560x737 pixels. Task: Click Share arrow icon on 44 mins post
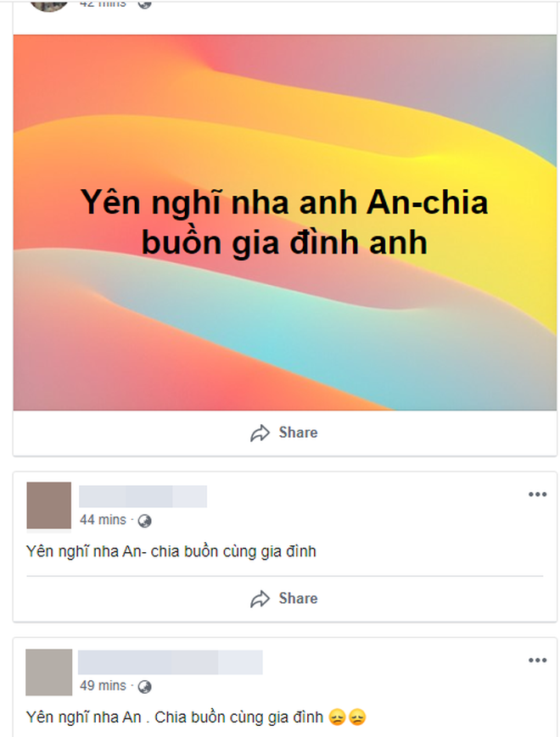[x=260, y=599]
